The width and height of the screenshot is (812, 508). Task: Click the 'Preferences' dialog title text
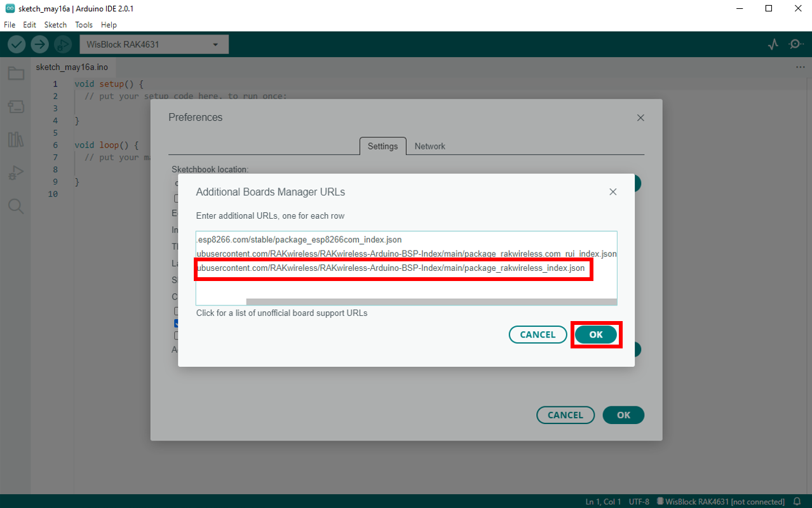coord(196,118)
